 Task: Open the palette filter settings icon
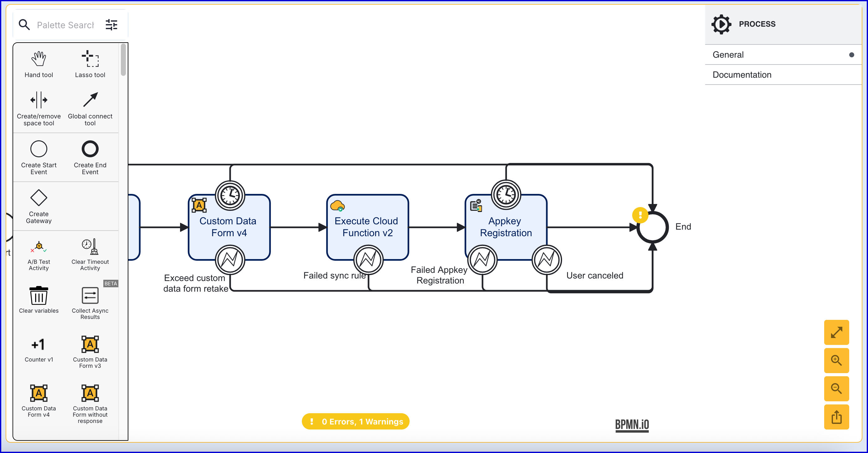pos(111,25)
